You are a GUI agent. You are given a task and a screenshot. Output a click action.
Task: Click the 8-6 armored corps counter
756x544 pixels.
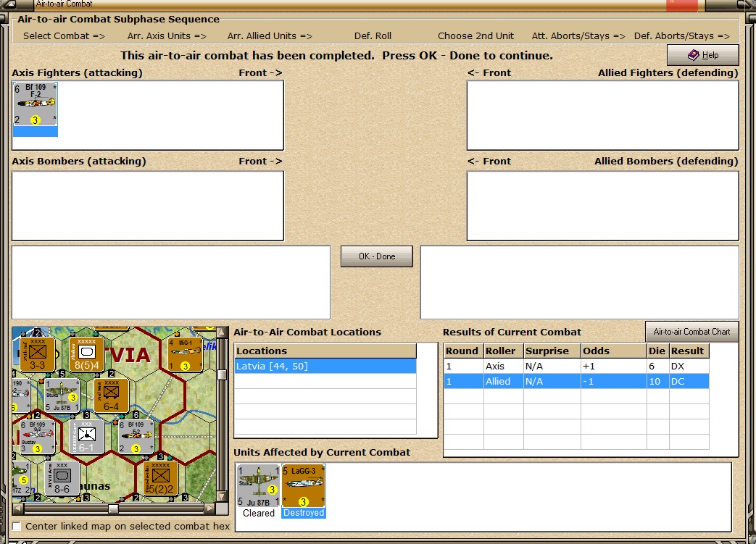(x=62, y=478)
